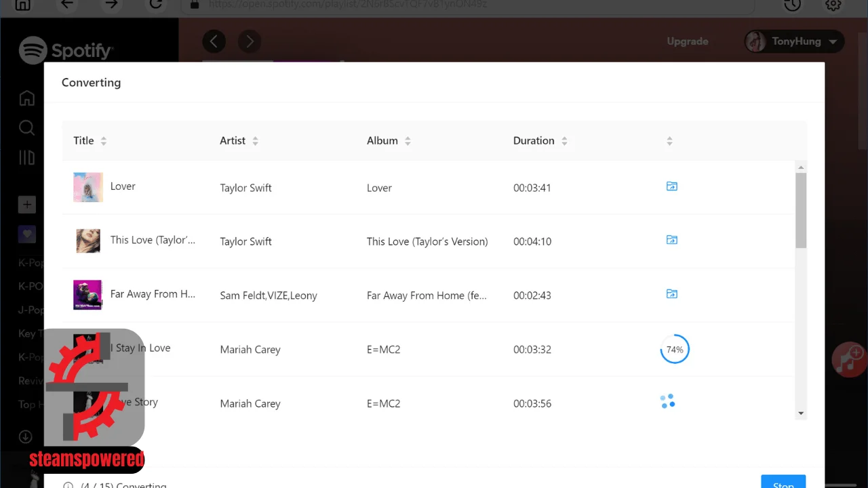Sort by the status column arrows
868x488 pixels.
click(669, 141)
